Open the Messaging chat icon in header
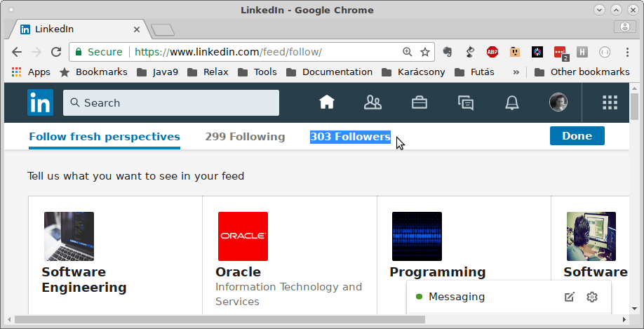The height and width of the screenshot is (329, 644). [x=466, y=102]
